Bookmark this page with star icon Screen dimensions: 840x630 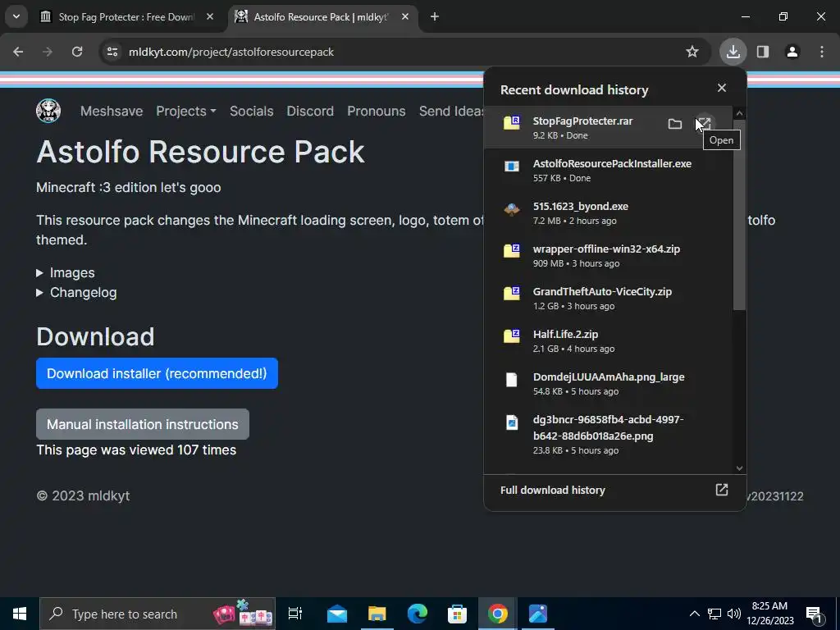point(692,52)
